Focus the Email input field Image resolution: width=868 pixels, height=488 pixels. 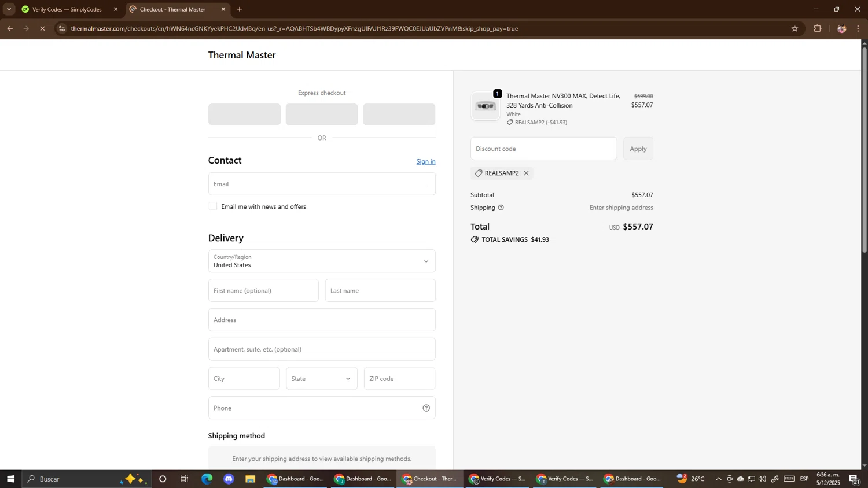(322, 184)
